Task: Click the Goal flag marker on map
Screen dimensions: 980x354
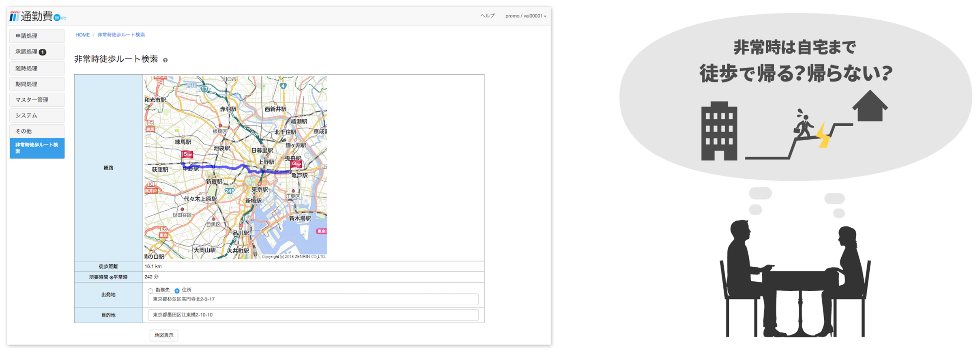Action: tap(297, 164)
